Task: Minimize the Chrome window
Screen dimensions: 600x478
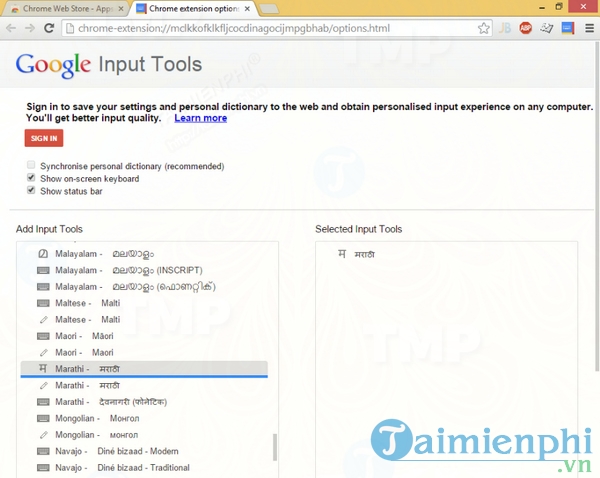Action: coord(541,7)
